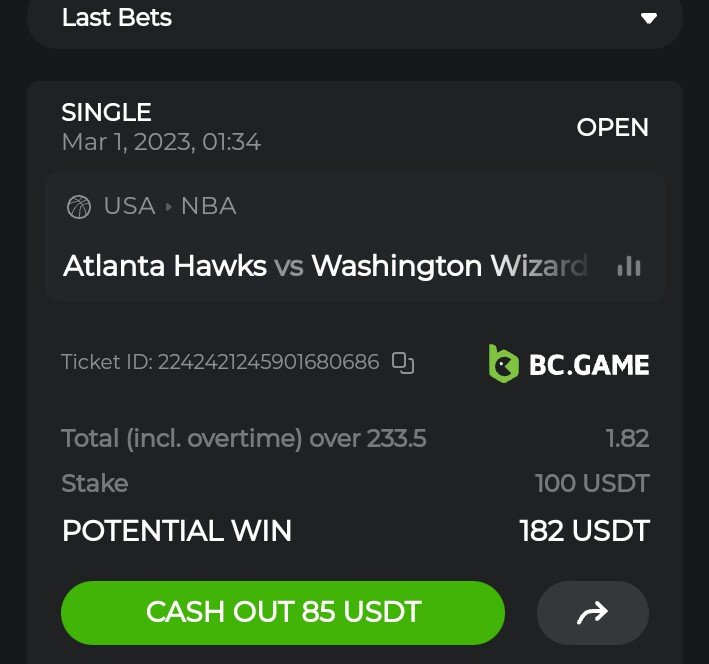Click the SINGLE bet type label
The height and width of the screenshot is (664, 709).
point(106,112)
